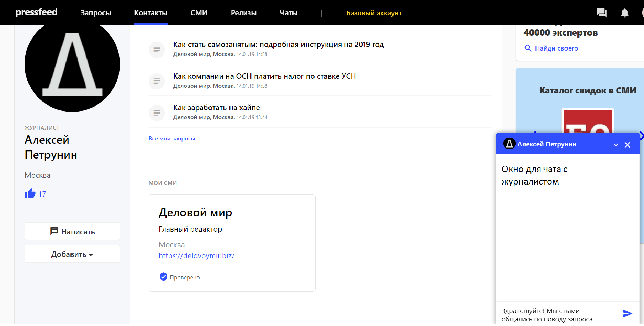Click the document icon beside самозанятым request
This screenshot has height=326, width=644.
tap(157, 50)
